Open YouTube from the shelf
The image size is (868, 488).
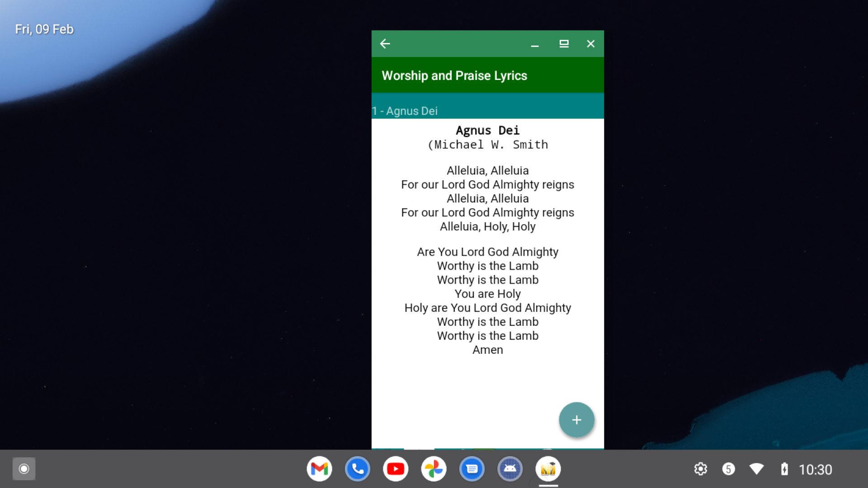pos(396,469)
